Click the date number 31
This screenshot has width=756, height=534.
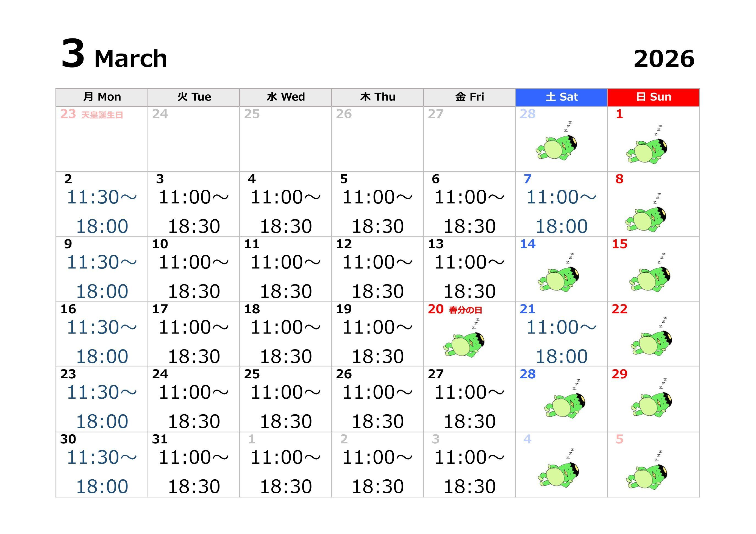point(160,439)
